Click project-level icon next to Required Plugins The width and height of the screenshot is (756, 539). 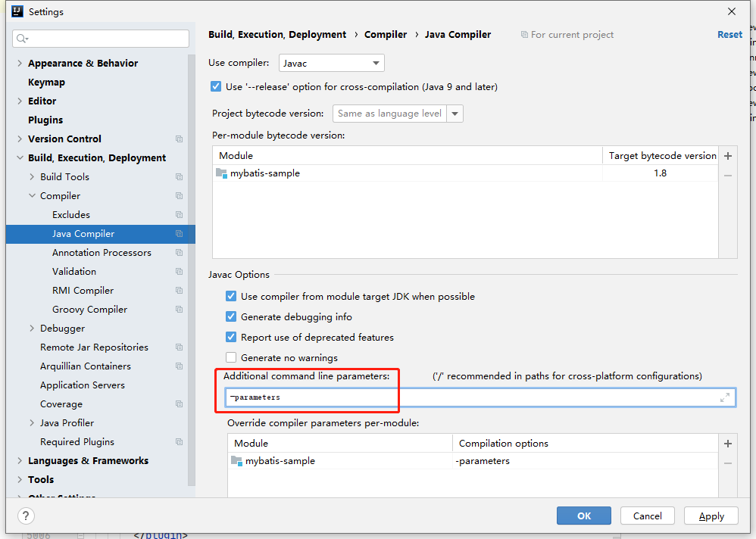[x=180, y=442]
